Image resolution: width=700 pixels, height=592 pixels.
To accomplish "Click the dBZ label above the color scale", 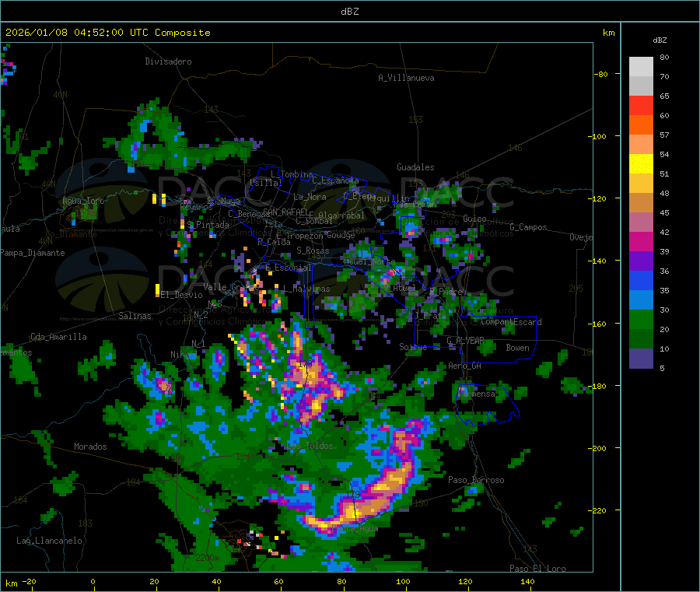I will 660,40.
